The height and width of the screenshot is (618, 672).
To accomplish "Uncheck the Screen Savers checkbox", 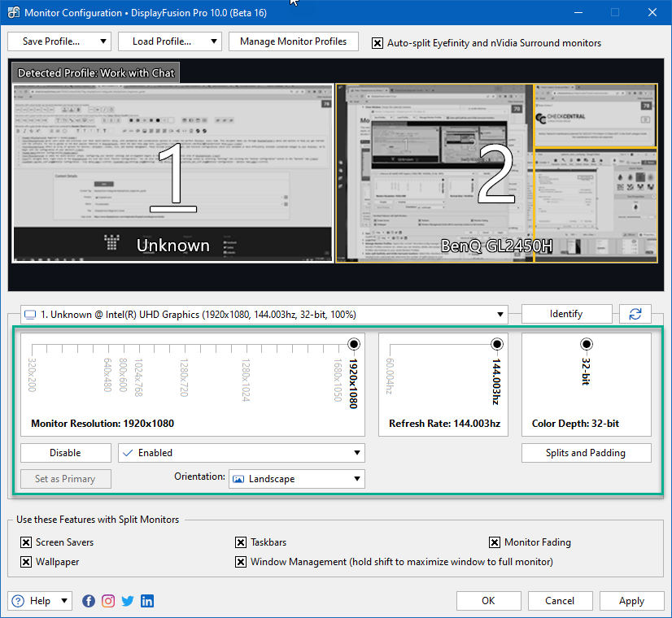I will point(26,542).
